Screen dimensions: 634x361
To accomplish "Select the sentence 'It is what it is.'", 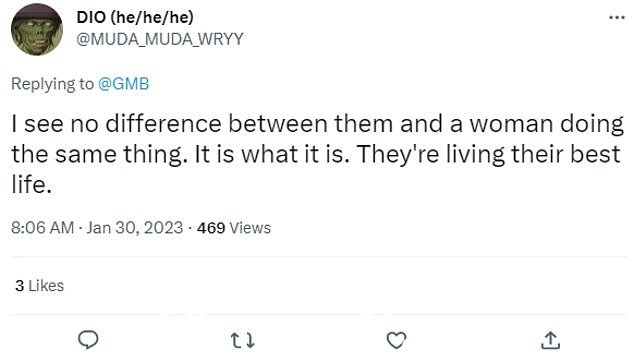I will point(272,154).
